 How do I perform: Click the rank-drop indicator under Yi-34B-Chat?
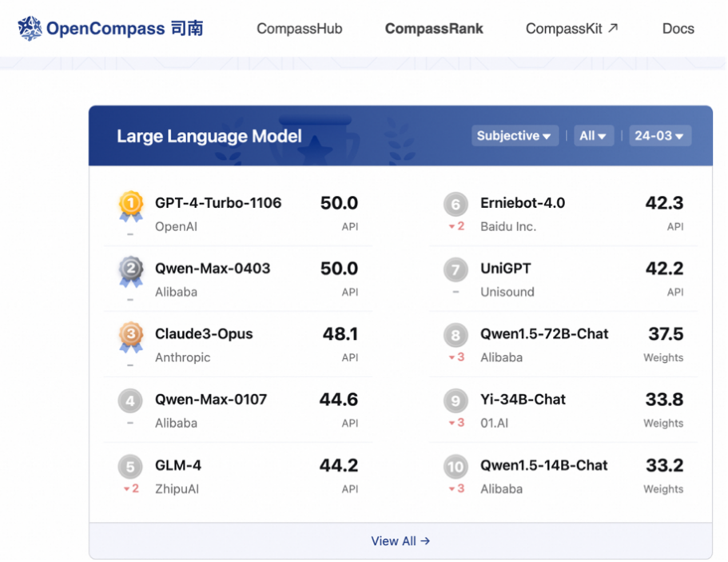click(x=455, y=424)
